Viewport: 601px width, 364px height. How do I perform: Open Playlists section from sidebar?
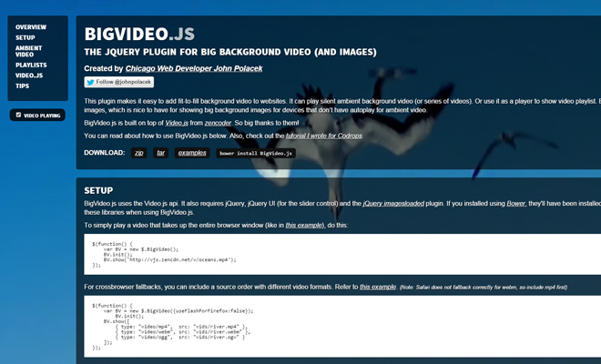coord(31,66)
